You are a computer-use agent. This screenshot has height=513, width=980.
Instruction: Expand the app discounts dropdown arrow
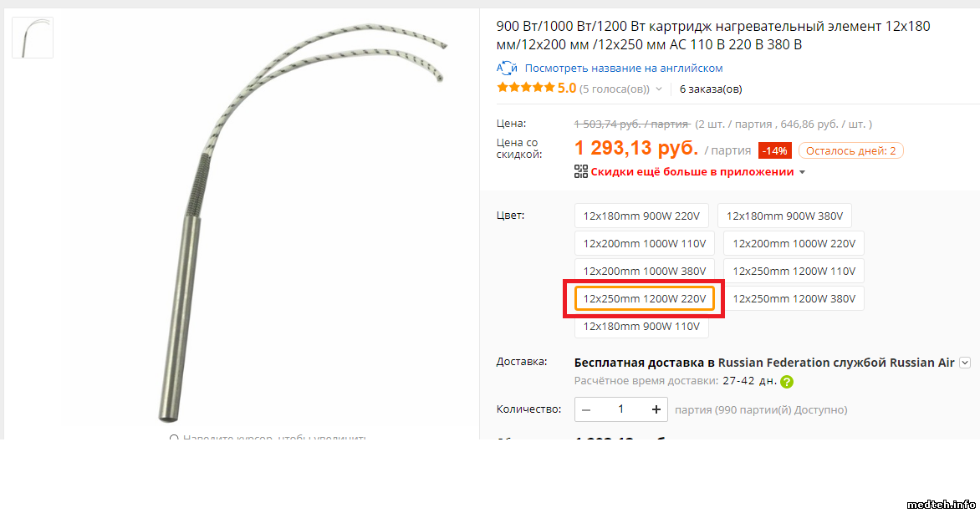tap(803, 172)
